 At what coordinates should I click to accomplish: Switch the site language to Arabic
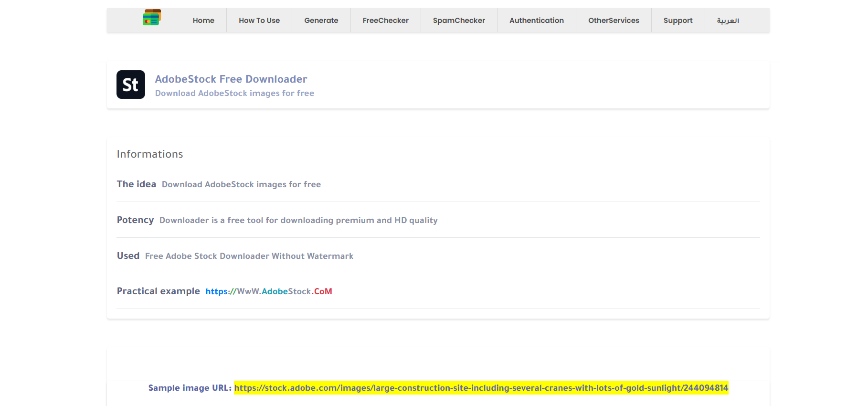click(728, 21)
